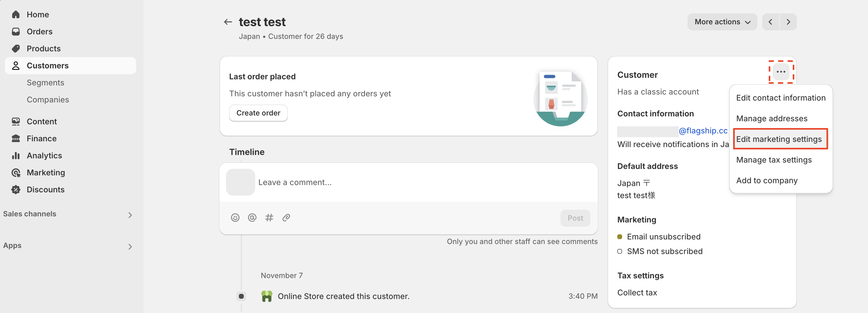
Task: Go to previous customer with chevron
Action: 770,22
